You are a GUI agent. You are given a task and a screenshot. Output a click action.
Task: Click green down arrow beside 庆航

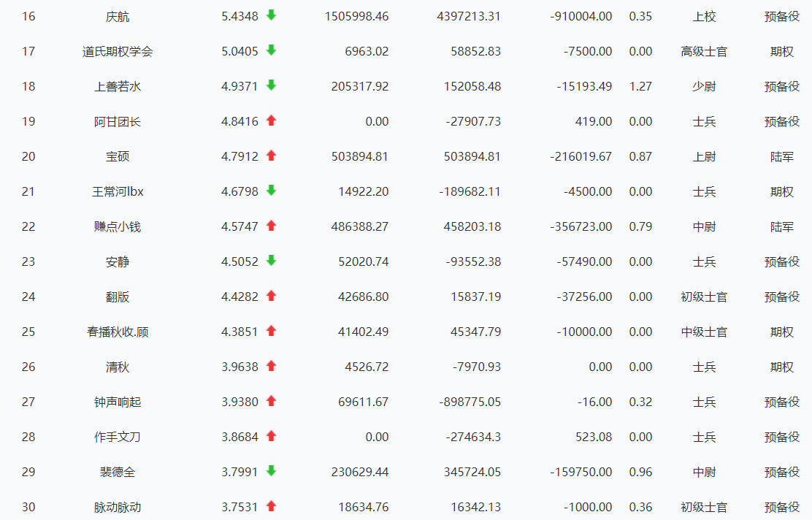coord(271,15)
